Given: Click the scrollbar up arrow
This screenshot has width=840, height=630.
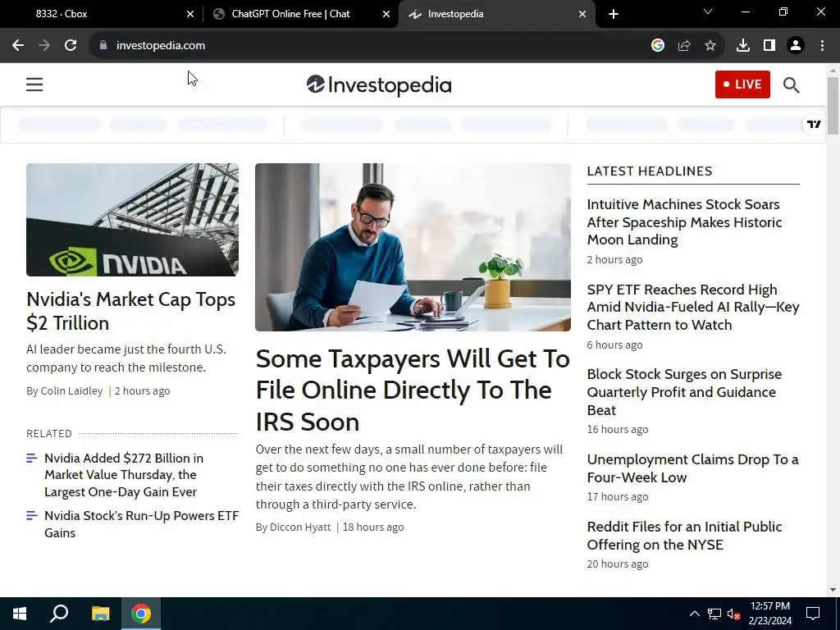Looking at the screenshot, I should [x=833, y=71].
